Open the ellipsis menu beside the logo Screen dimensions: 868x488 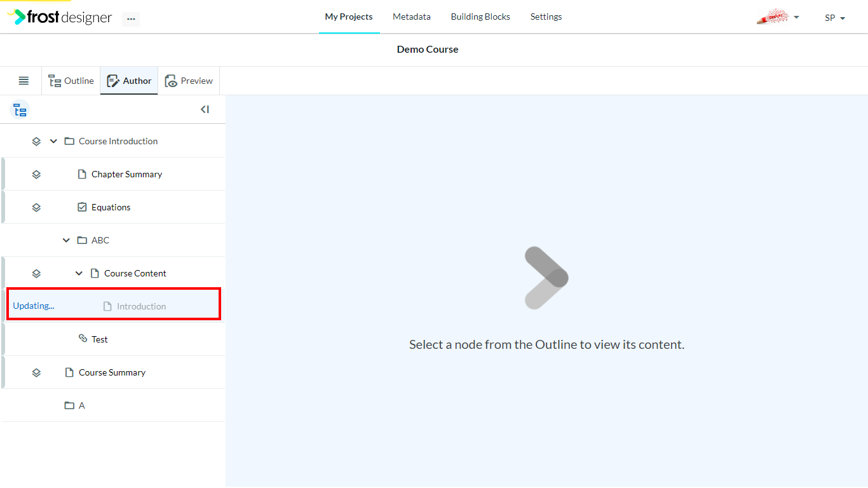(131, 19)
